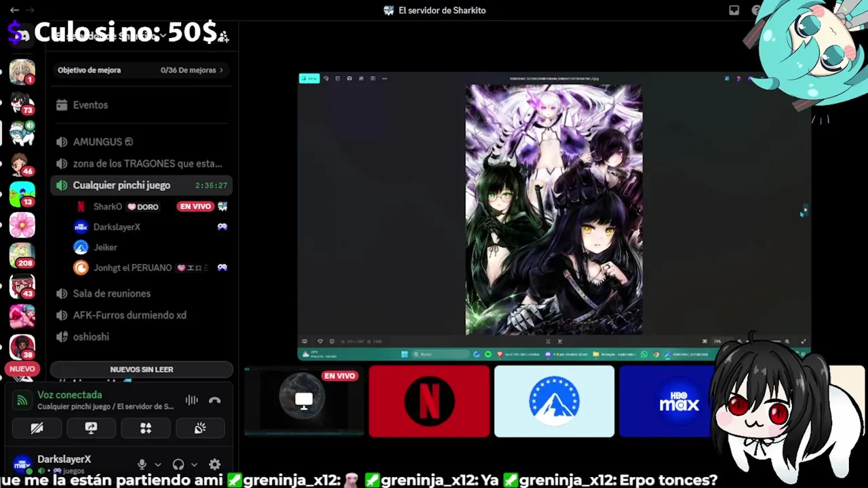Select the Netflix participant tile

tap(429, 401)
